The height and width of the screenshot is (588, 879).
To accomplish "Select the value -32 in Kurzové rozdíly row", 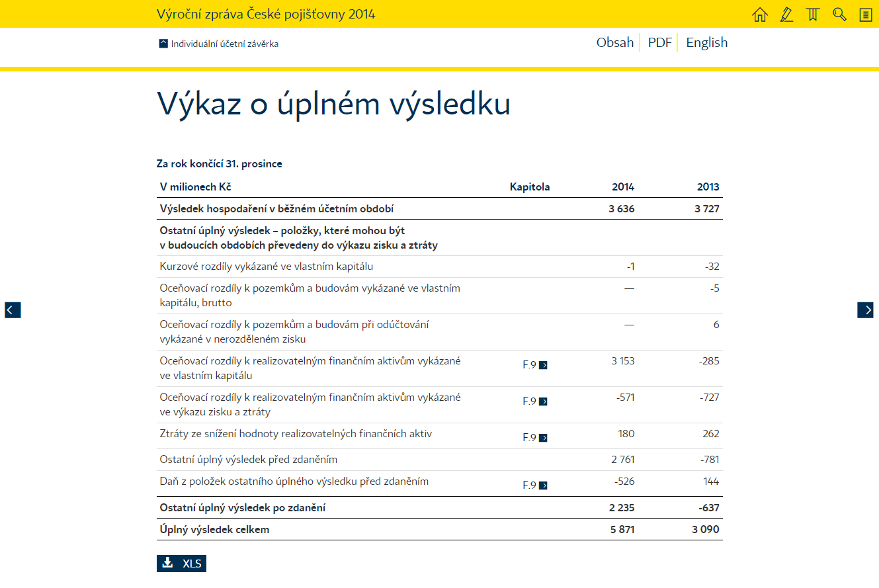I will point(712,267).
